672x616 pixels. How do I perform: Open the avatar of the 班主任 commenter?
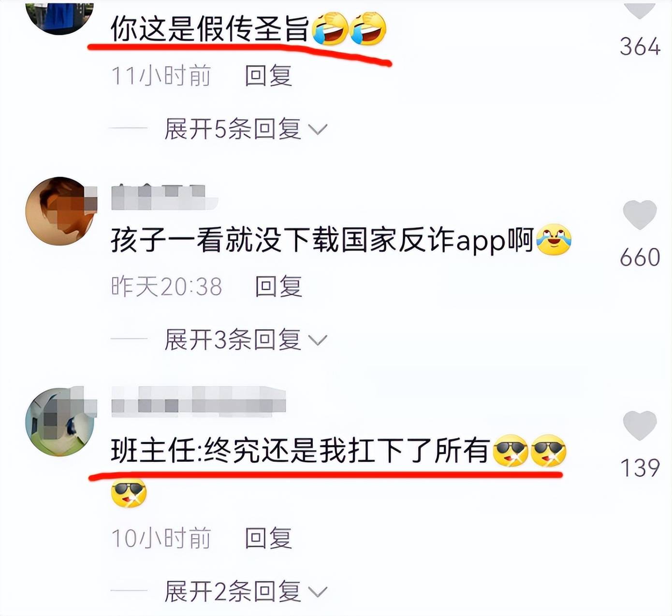point(60,422)
